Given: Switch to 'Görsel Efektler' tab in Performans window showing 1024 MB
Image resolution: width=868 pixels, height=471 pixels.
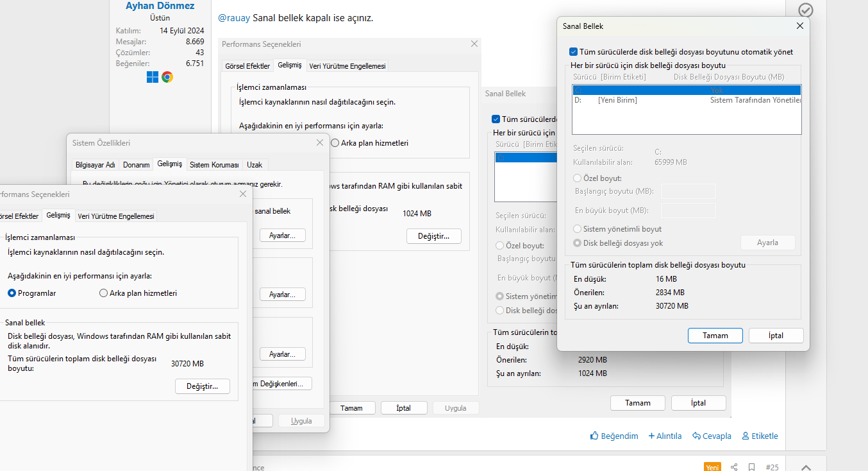Looking at the screenshot, I should pyautogui.click(x=247, y=66).
